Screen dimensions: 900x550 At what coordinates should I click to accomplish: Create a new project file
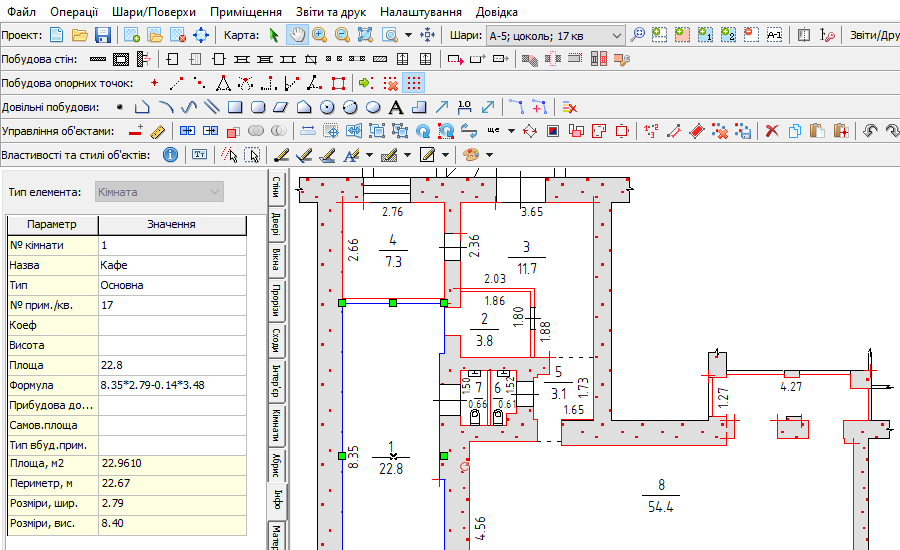pyautogui.click(x=56, y=35)
